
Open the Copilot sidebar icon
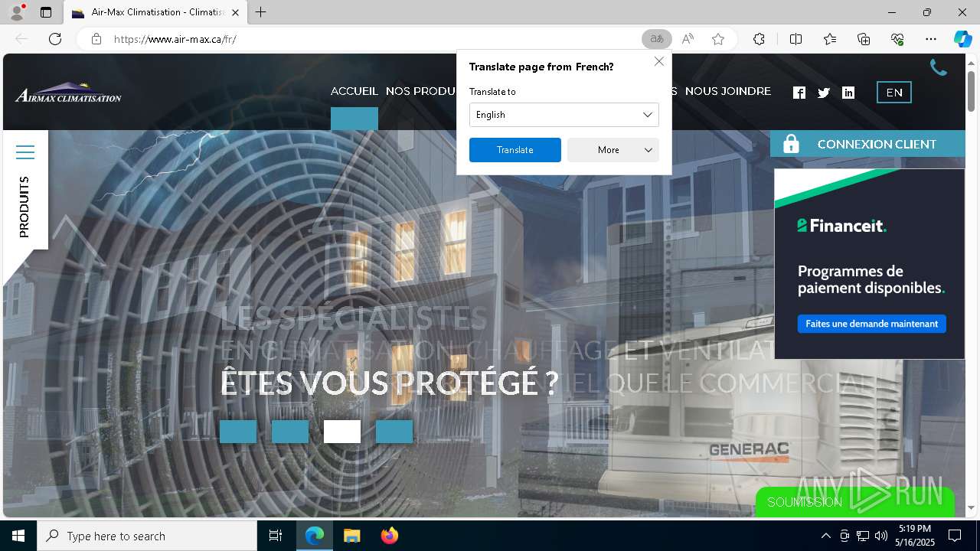[x=962, y=39]
